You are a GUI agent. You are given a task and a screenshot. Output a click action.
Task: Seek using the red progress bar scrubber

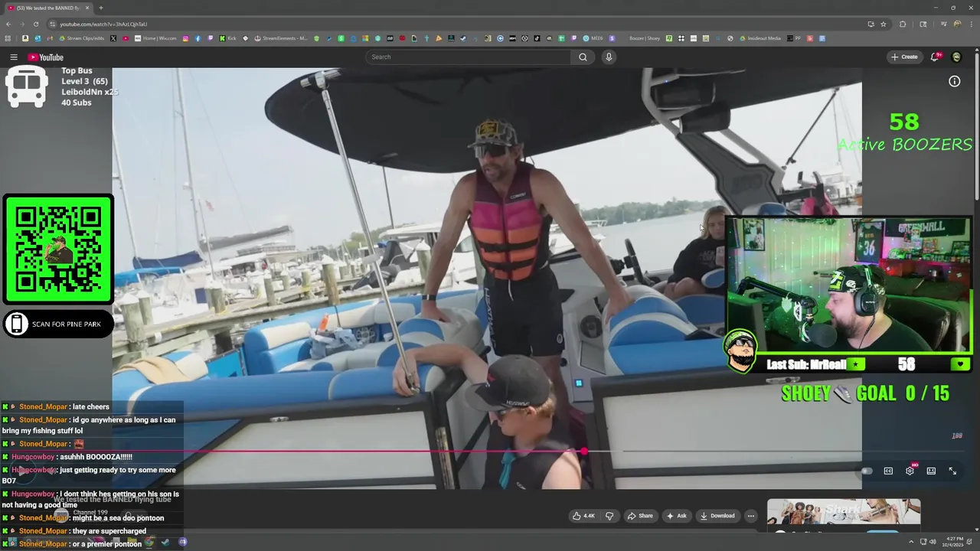[584, 452]
